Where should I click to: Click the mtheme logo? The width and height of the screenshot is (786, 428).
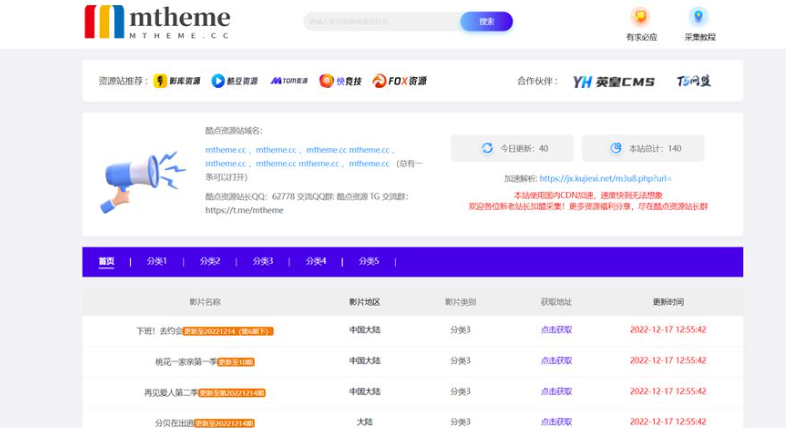pyautogui.click(x=157, y=22)
